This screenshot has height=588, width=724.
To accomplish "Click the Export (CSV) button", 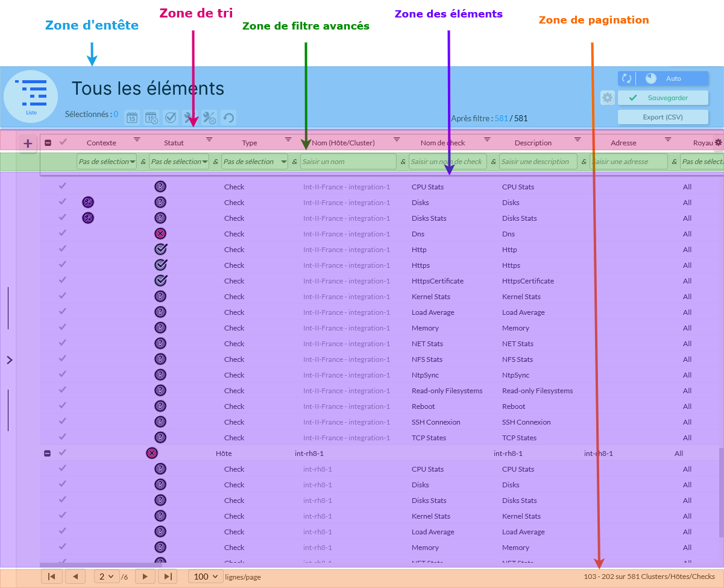I will click(x=663, y=117).
